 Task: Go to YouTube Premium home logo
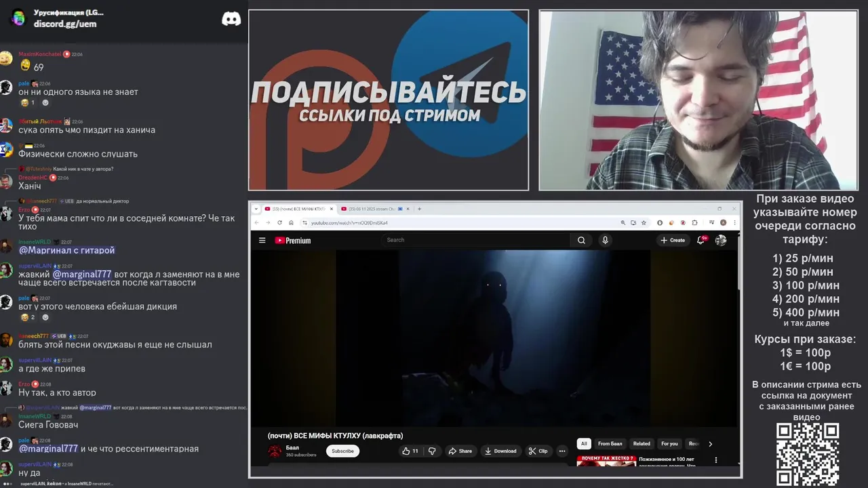(293, 241)
